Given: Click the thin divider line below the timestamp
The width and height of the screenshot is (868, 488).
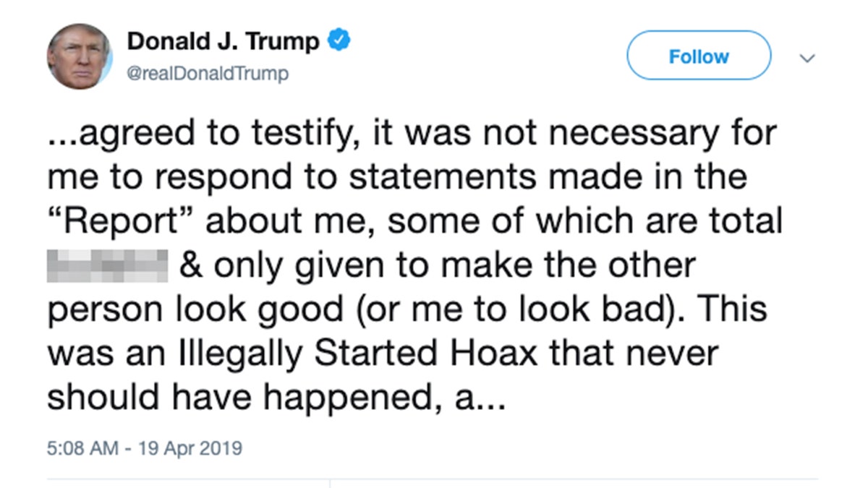Looking at the screenshot, I should click(433, 478).
